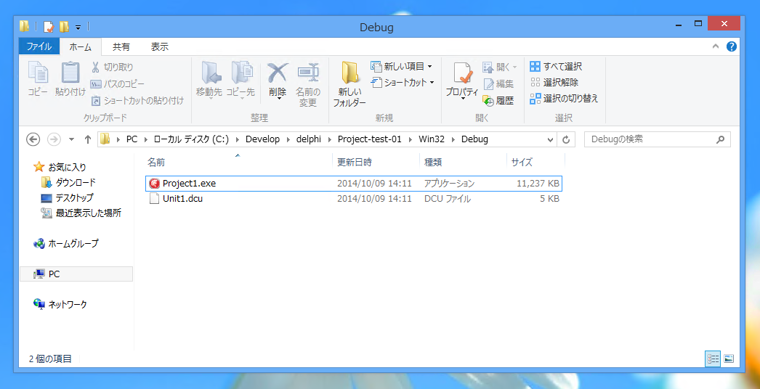This screenshot has width=760, height=389.
Task: Open Help via question mark icon
Action: (731, 47)
